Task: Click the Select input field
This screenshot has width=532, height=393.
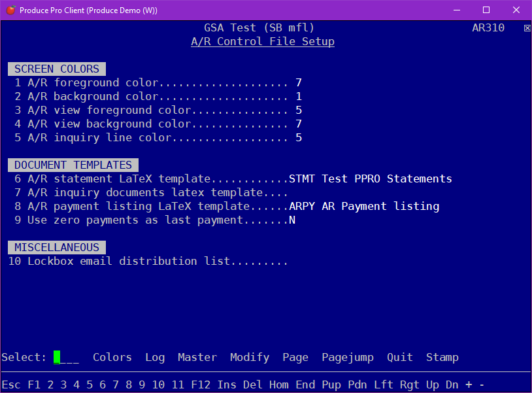Action: (67, 358)
